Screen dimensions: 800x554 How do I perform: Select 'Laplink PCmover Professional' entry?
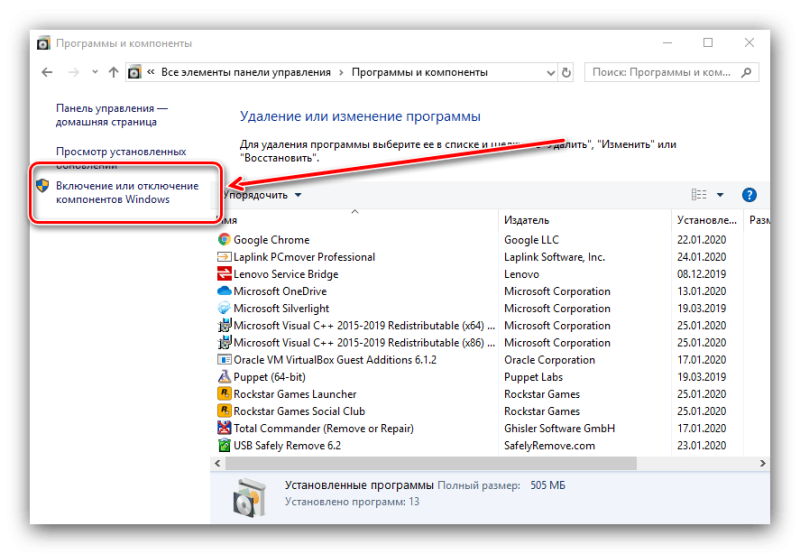(x=304, y=257)
